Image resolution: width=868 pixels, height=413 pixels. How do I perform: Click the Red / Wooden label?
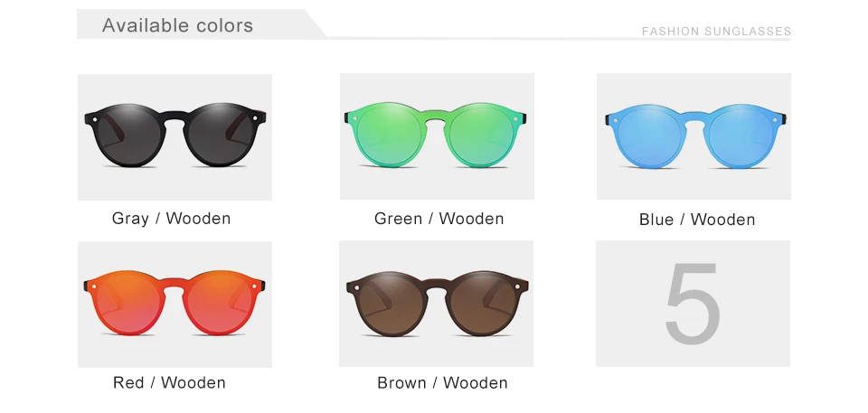tap(169, 382)
